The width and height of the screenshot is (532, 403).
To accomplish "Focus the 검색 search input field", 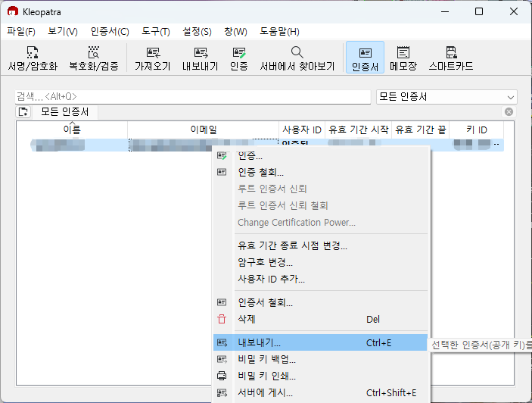I will pyautogui.click(x=193, y=97).
